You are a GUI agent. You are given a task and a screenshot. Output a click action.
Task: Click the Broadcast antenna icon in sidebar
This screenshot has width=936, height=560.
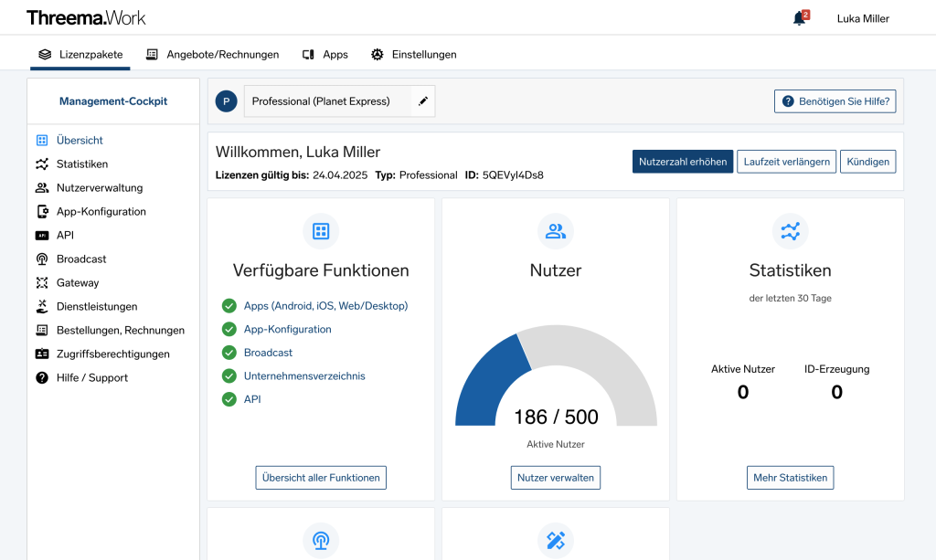pos(42,259)
